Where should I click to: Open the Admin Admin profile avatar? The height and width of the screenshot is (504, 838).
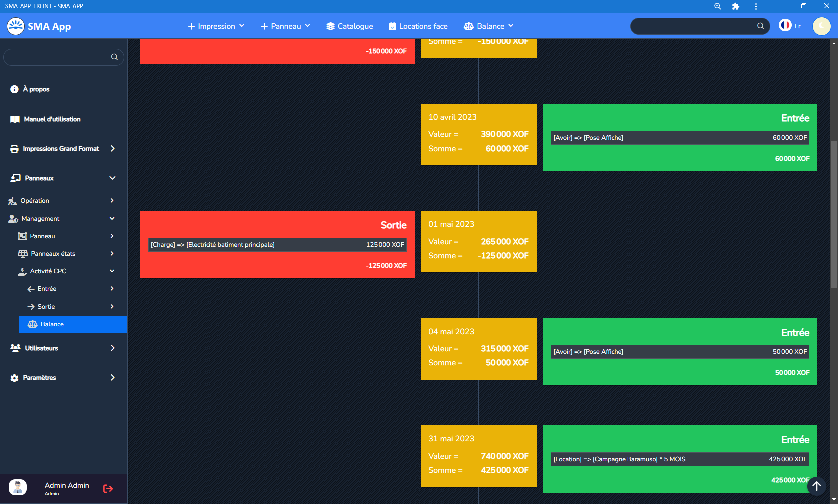pyautogui.click(x=18, y=487)
